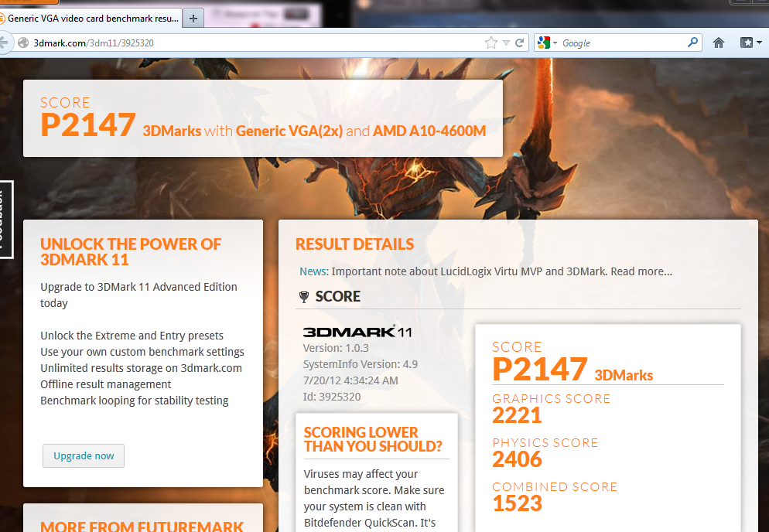Click the search magnifier icon
The image size is (769, 532).
692,43
